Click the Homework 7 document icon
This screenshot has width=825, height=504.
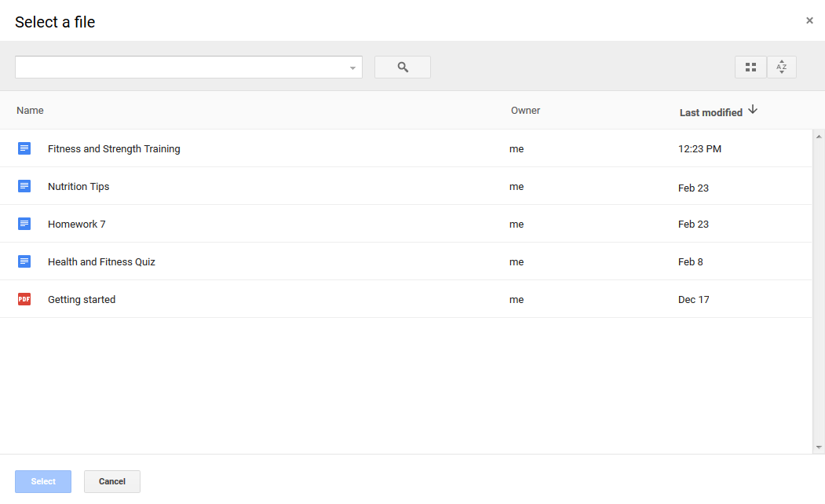pos(24,224)
